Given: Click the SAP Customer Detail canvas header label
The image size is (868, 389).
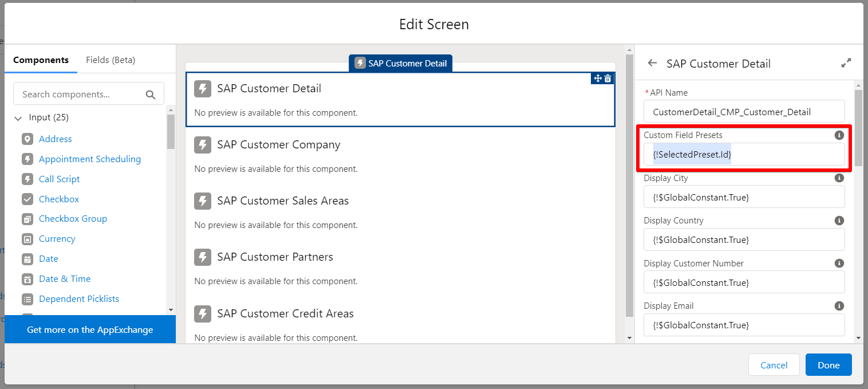Looking at the screenshot, I should [x=407, y=63].
